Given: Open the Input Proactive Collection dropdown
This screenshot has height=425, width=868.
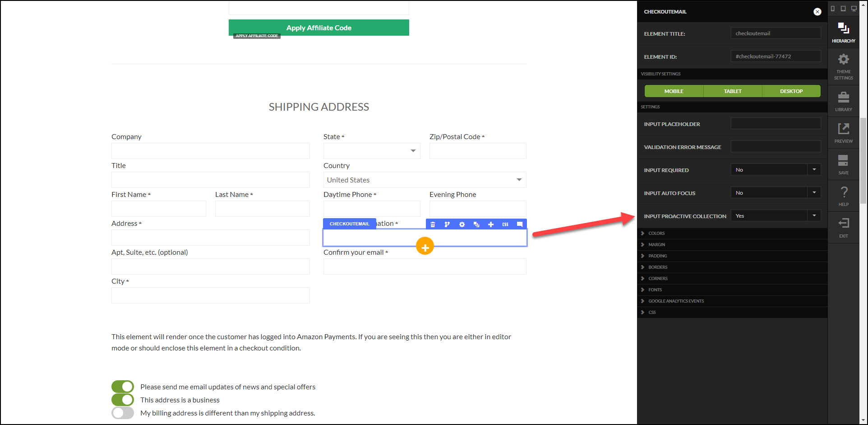Looking at the screenshot, I should tap(776, 216).
